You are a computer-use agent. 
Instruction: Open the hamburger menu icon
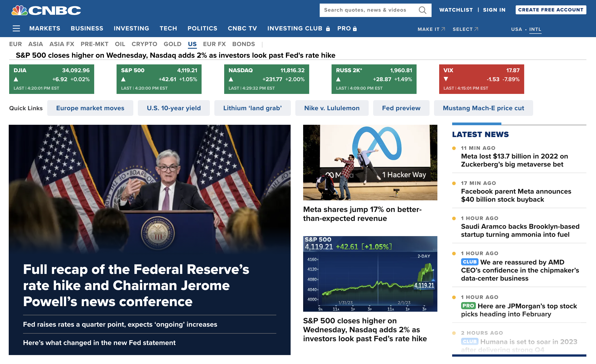16,29
